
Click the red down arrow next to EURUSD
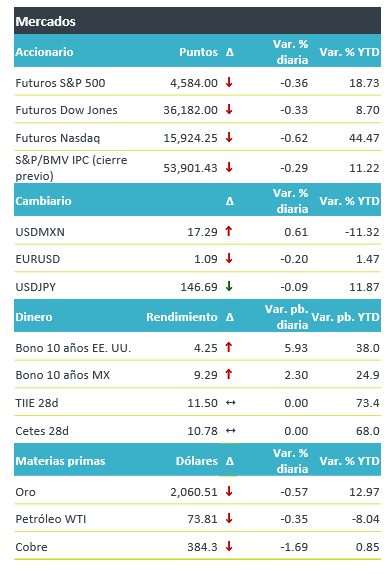click(229, 258)
